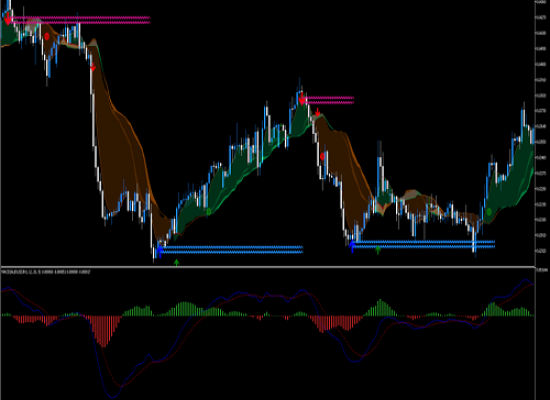550x400 pixels.
Task: Select the short magenta resistance line at the central peak
Action: (330, 100)
